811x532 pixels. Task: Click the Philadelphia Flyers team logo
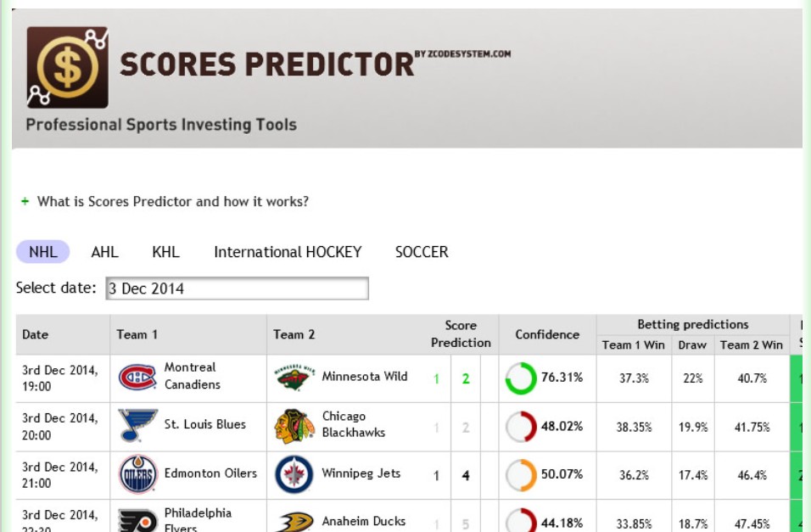pos(137,520)
